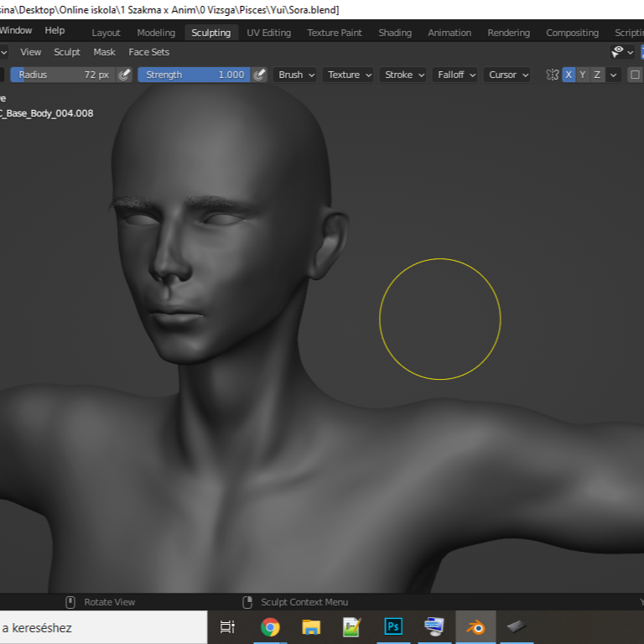Click the Windows search input field

pyautogui.click(x=101, y=627)
